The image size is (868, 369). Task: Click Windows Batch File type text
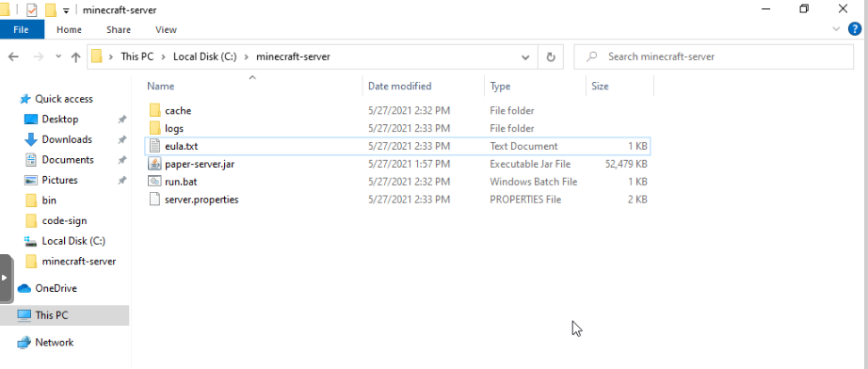[x=533, y=182]
